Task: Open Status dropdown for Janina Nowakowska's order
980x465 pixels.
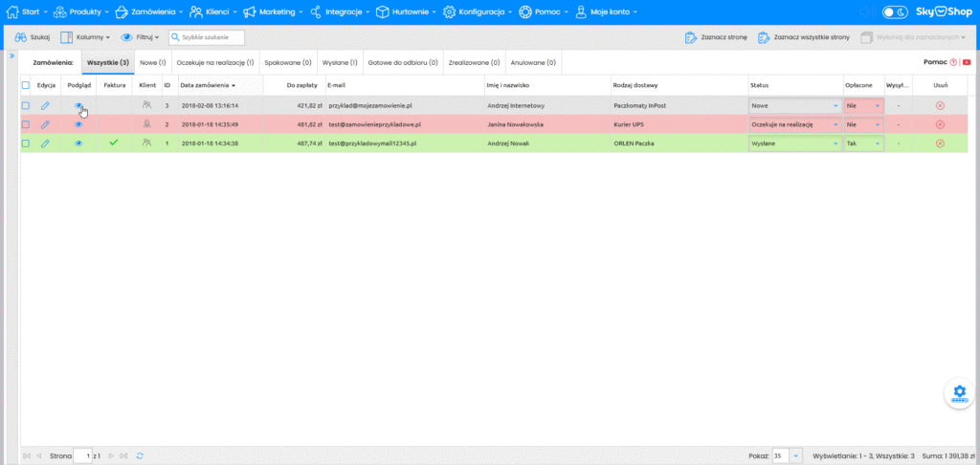Action: tap(794, 124)
